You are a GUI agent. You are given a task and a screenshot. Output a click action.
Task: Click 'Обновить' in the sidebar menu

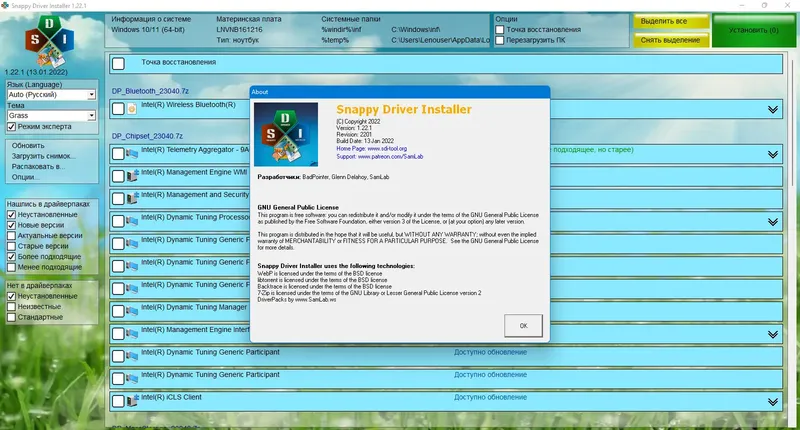click(x=28, y=145)
